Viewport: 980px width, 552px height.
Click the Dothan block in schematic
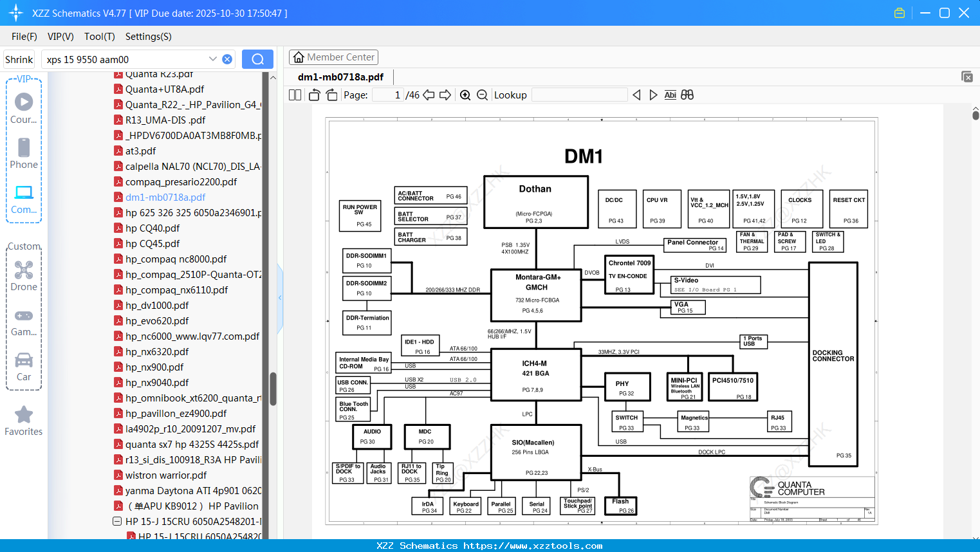click(536, 202)
